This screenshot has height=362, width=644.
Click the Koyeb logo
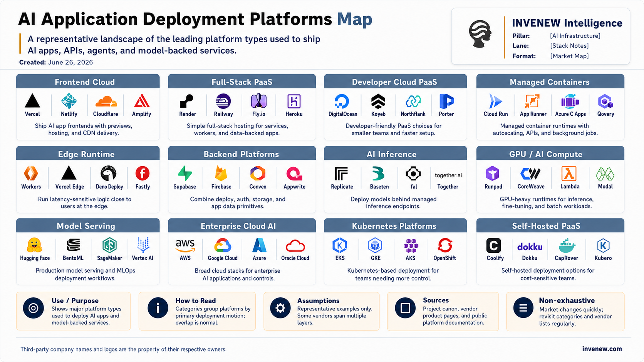tap(378, 102)
